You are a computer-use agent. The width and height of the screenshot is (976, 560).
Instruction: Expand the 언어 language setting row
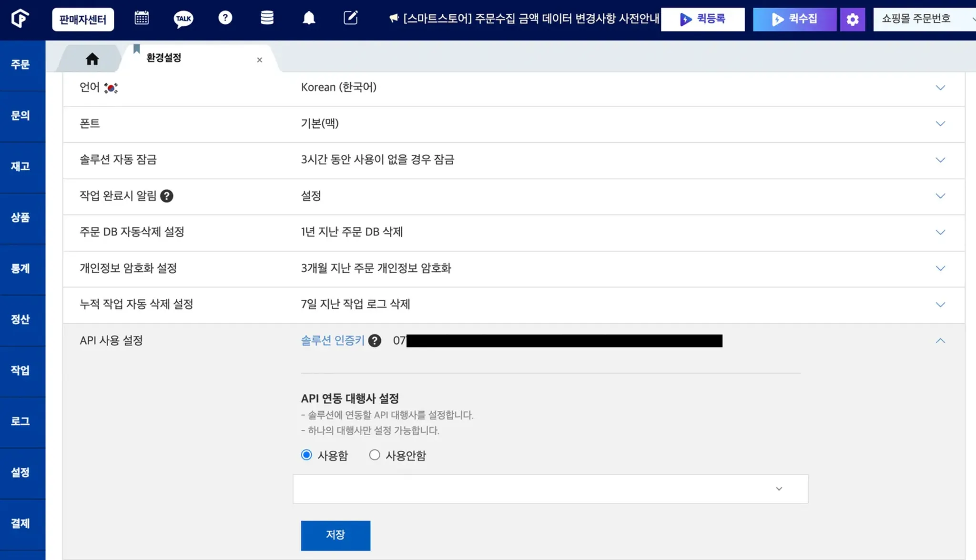point(940,88)
